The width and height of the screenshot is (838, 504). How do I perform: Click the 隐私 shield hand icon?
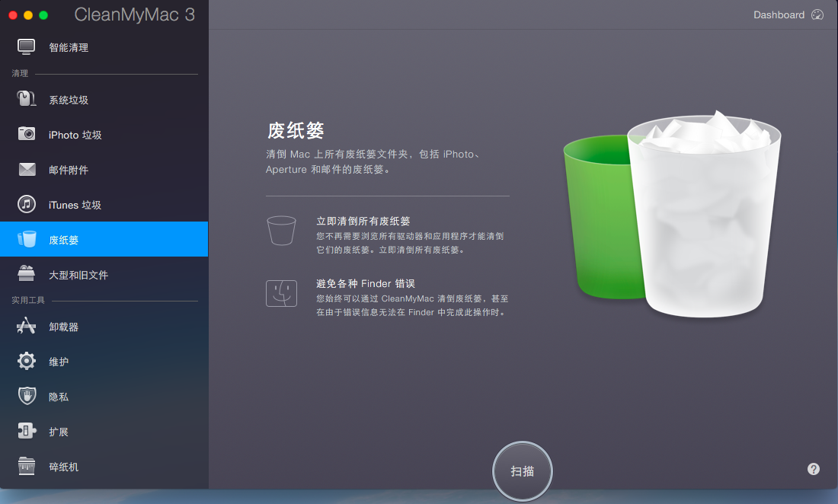[x=27, y=396]
